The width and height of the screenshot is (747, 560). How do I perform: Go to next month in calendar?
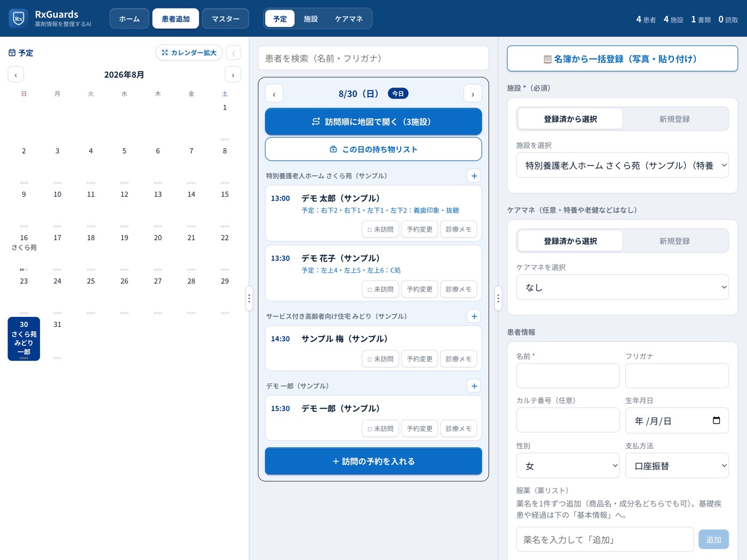(233, 75)
